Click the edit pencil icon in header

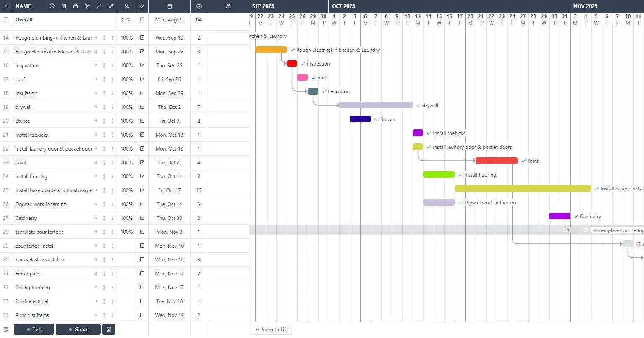click(6, 6)
